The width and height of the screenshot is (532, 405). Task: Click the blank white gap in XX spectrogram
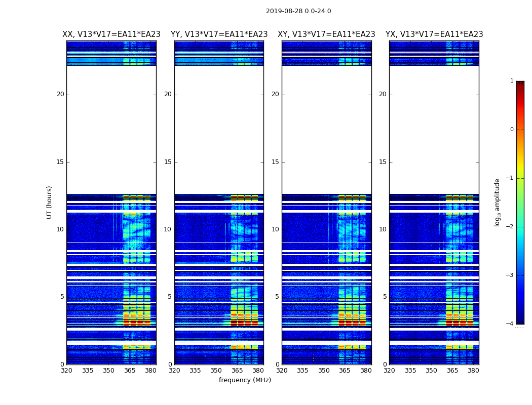(111, 130)
